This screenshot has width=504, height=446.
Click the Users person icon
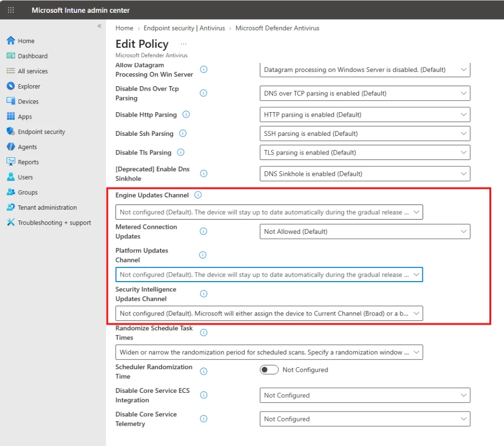click(11, 177)
